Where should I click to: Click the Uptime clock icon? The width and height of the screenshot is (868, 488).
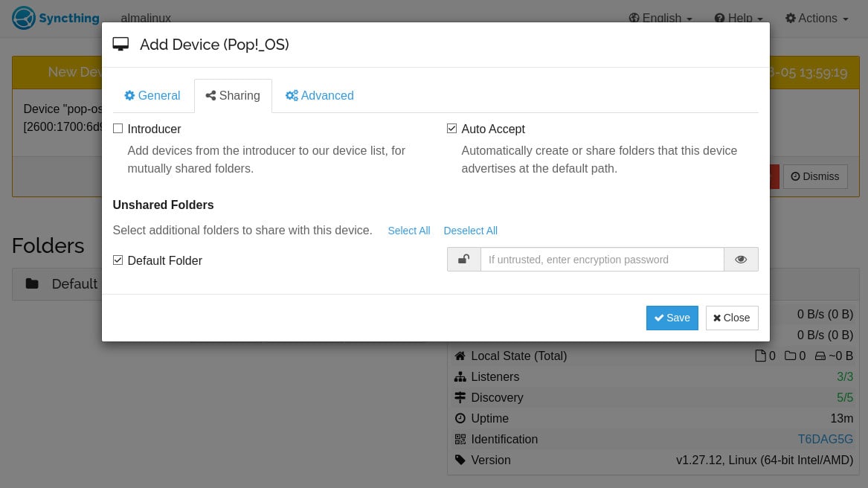click(460, 418)
